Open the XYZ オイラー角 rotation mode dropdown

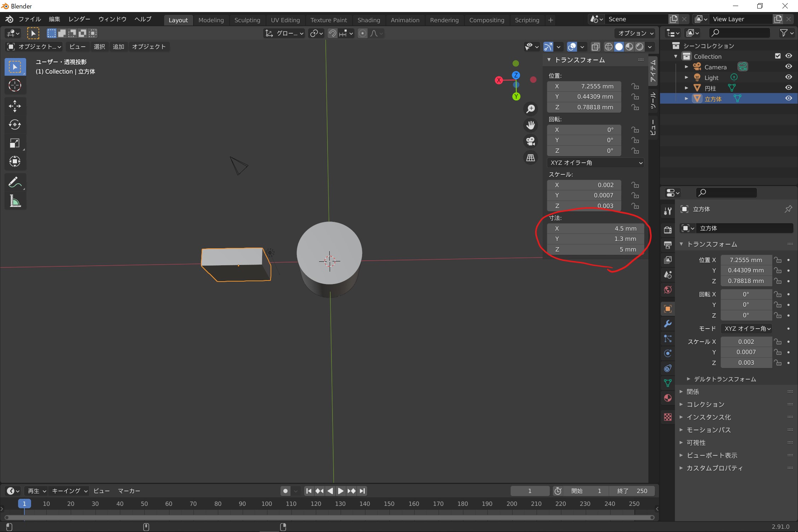(596, 163)
